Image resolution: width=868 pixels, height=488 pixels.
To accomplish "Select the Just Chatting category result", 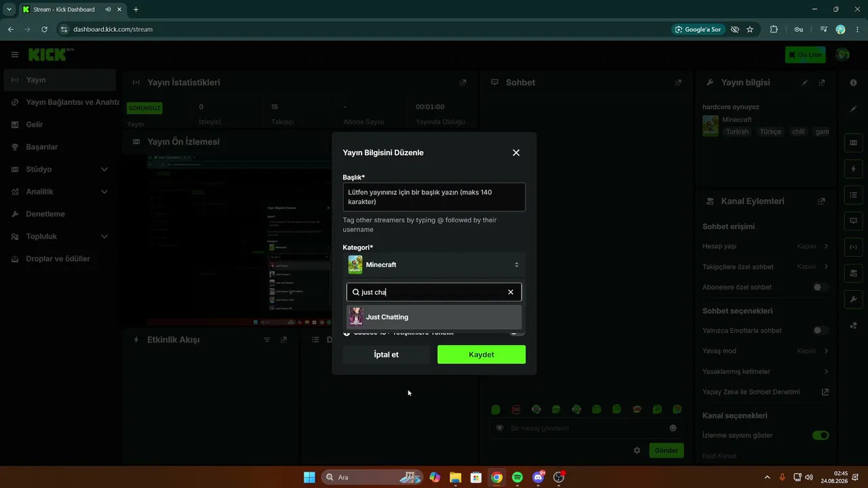I will [434, 317].
